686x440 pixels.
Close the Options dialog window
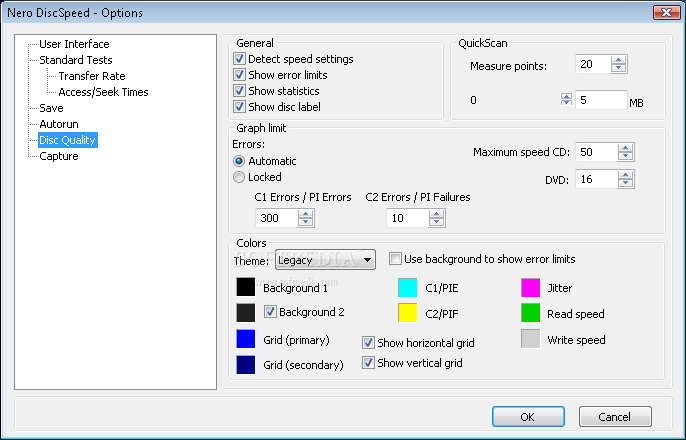pyautogui.click(x=666, y=12)
